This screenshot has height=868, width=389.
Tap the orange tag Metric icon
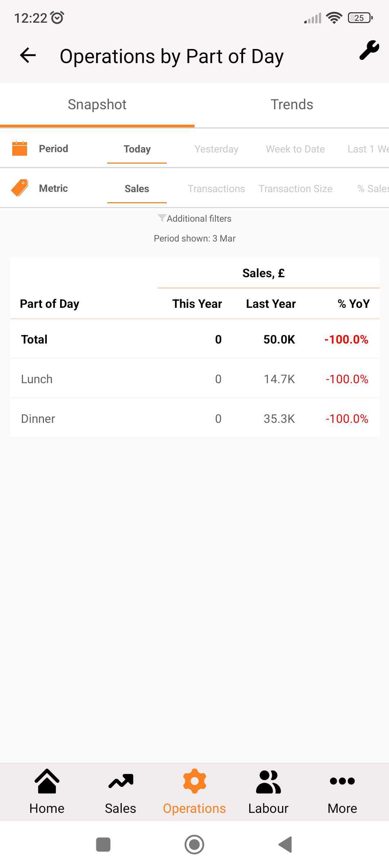tap(20, 188)
